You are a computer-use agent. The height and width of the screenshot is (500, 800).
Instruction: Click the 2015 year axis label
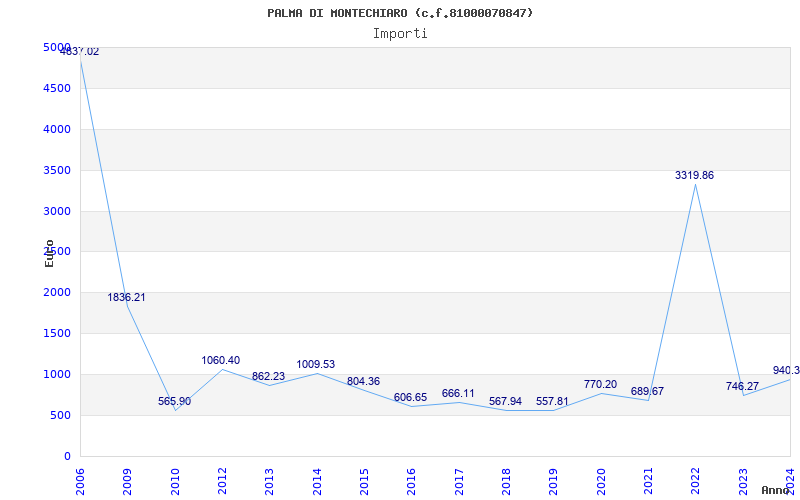tap(364, 482)
